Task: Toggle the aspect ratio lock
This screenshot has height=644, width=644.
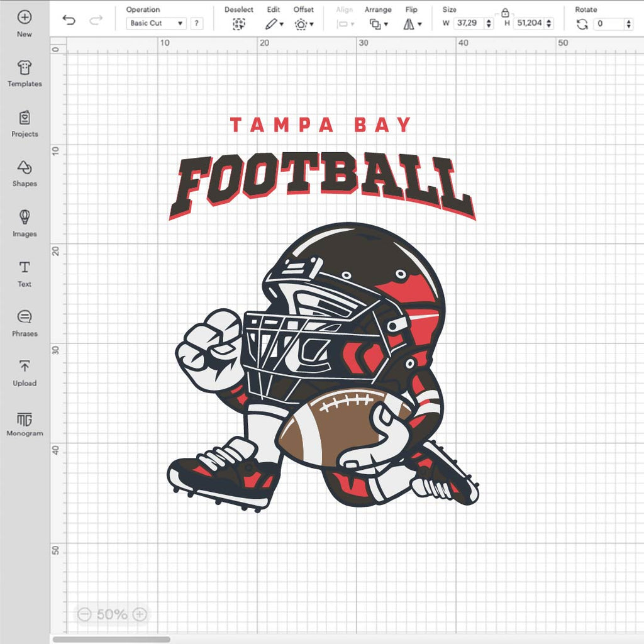Action: (x=505, y=13)
